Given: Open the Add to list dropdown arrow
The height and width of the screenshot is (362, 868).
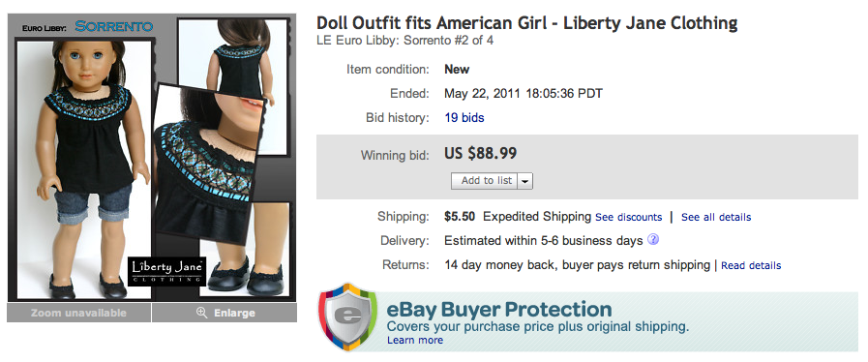Looking at the screenshot, I should pyautogui.click(x=525, y=181).
